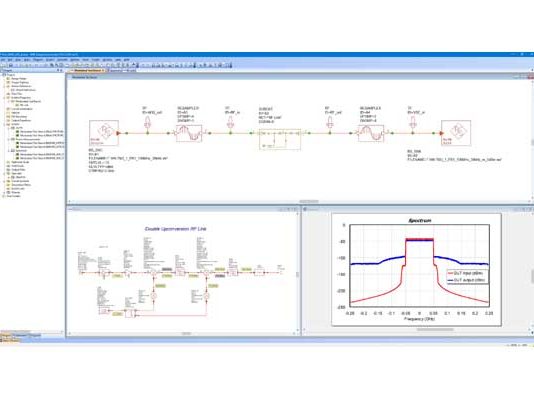The height and width of the screenshot is (400, 534).
Task: Select the signal source block at schematic start
Action: 104,133
